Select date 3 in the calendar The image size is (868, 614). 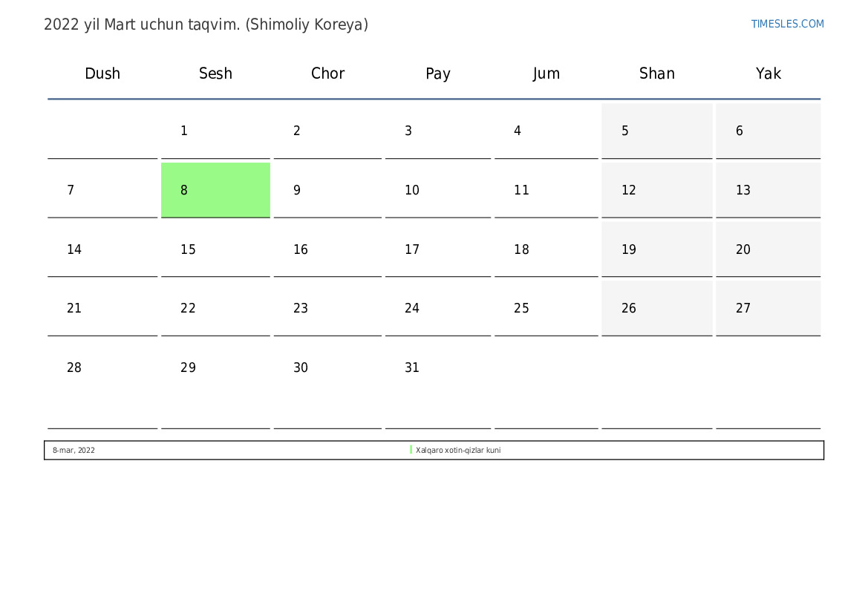pos(438,131)
